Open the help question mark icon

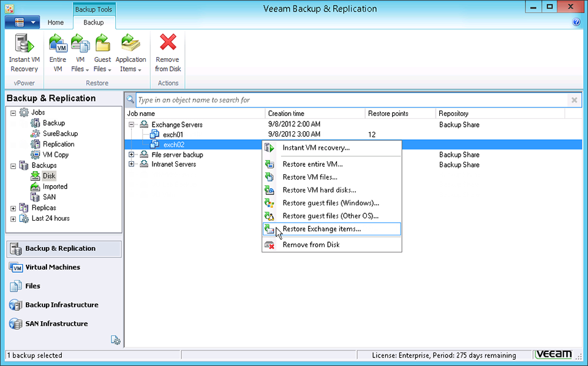(576, 22)
